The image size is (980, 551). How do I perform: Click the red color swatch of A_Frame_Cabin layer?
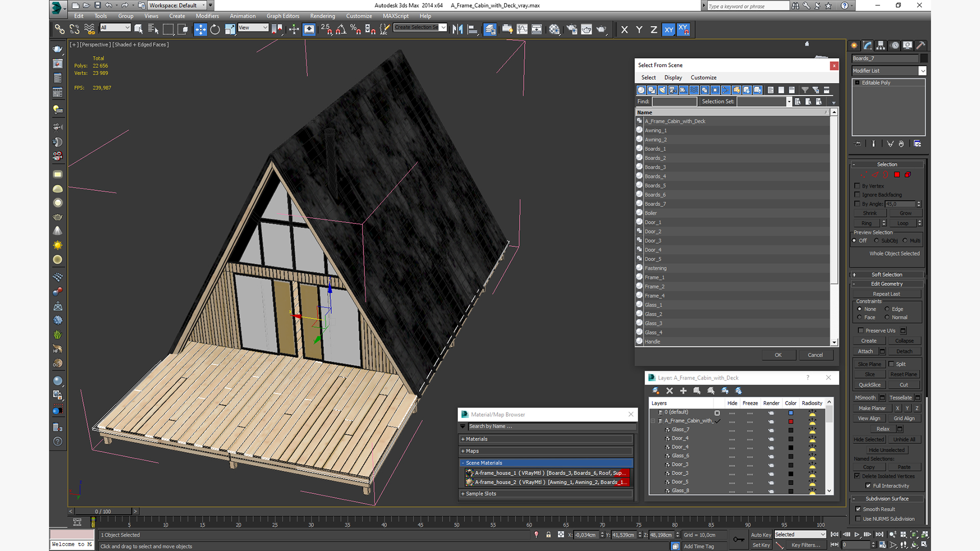[x=791, y=421]
